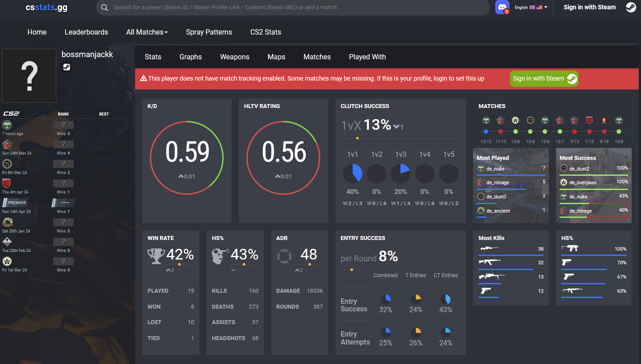The width and height of the screenshot is (641, 364).
Task: Switch to the Maps tab
Action: click(276, 57)
